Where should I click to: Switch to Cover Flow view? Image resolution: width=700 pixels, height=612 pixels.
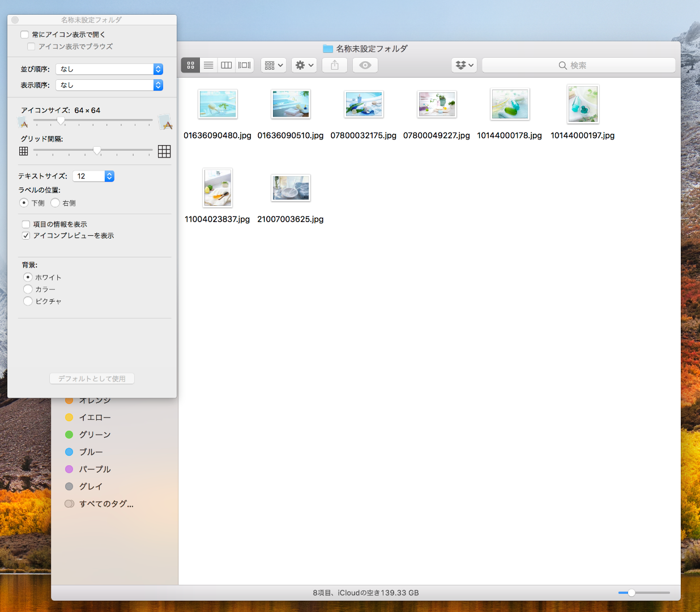(x=245, y=65)
